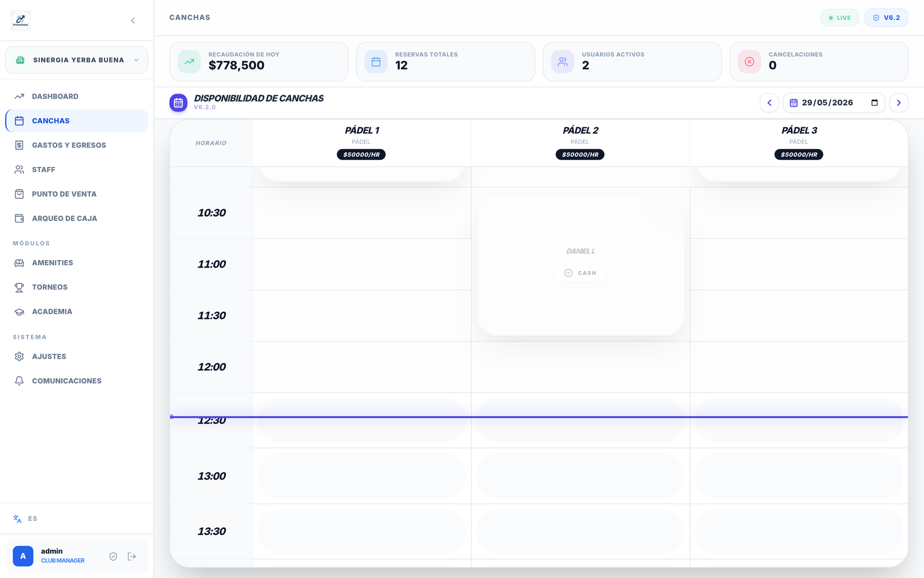The image size is (924, 578).
Task: Open the Sinergia Yerba Buena club dropdown
Action: (77, 60)
